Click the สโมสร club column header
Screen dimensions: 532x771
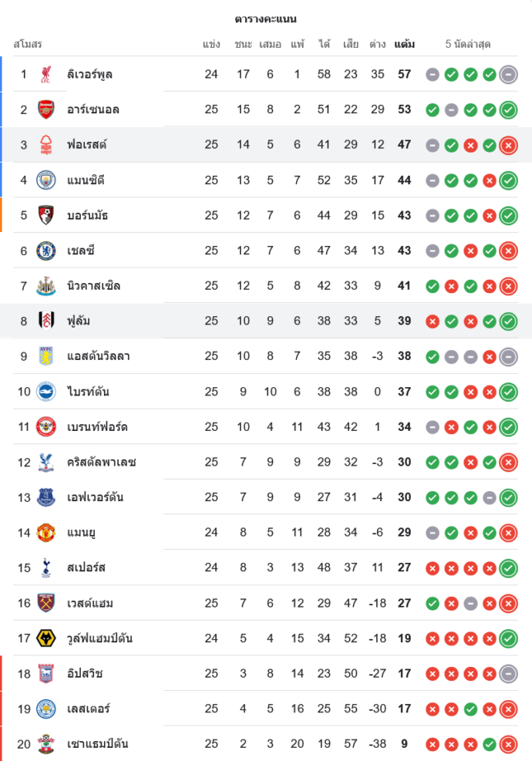click(28, 44)
